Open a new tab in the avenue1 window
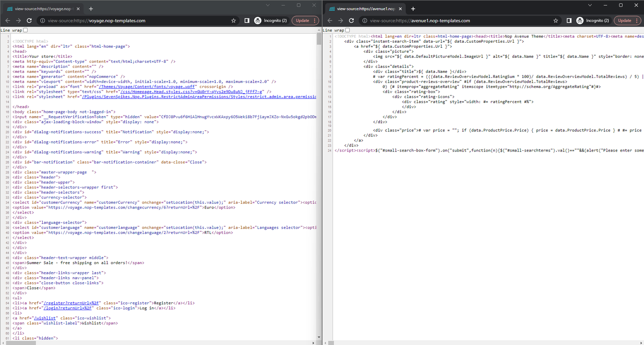 click(x=413, y=9)
